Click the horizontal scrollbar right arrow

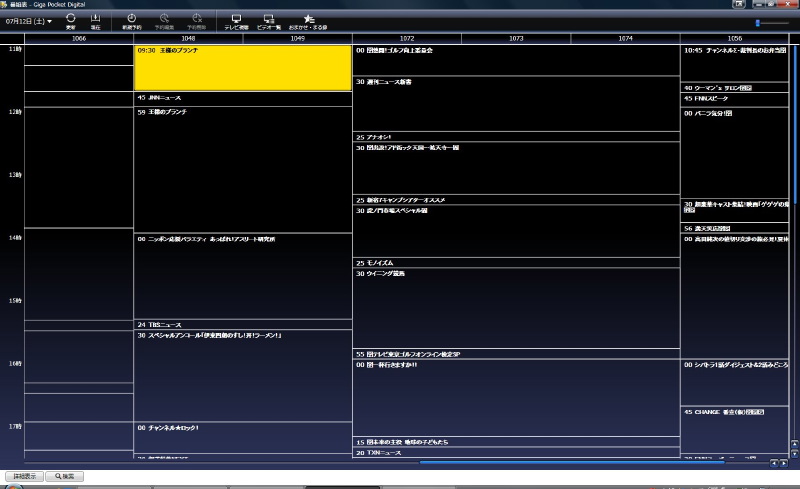tap(782, 463)
